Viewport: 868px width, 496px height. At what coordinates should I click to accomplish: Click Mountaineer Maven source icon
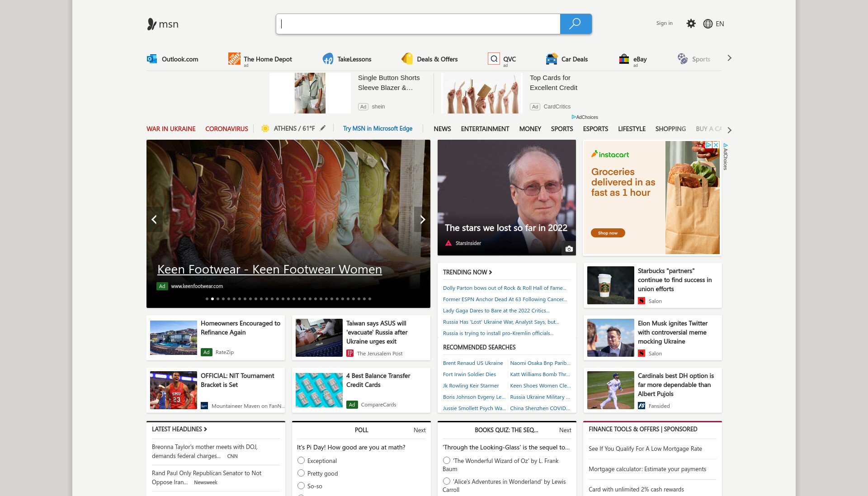(x=204, y=406)
